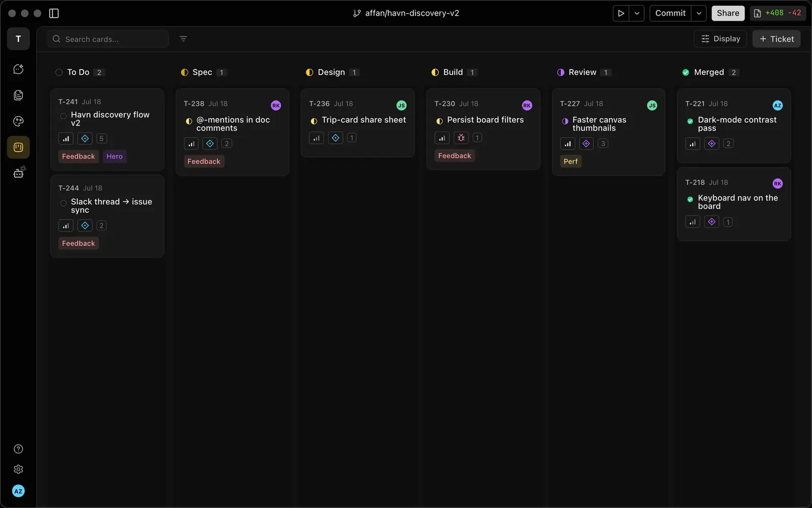812x508 pixels.
Task: Click the Spec column header
Action: click(204, 72)
